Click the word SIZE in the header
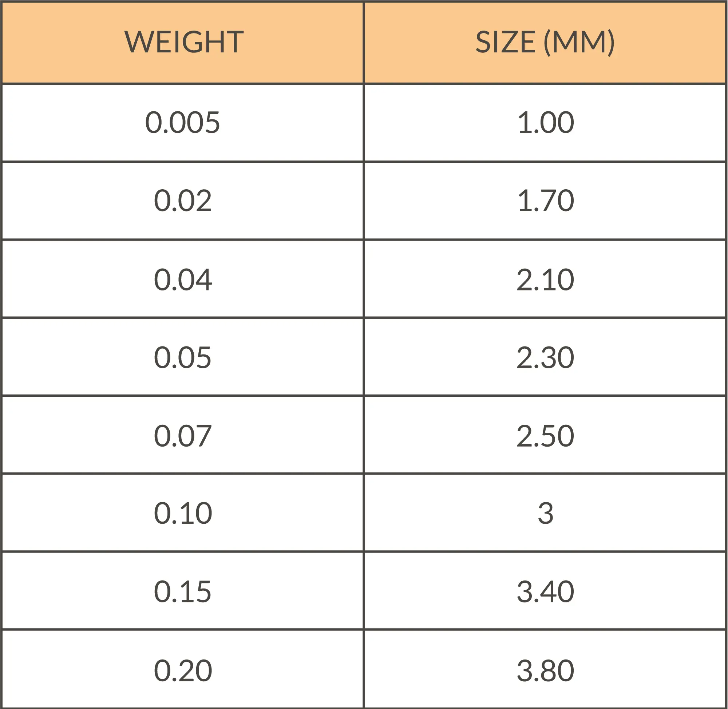 (505, 42)
